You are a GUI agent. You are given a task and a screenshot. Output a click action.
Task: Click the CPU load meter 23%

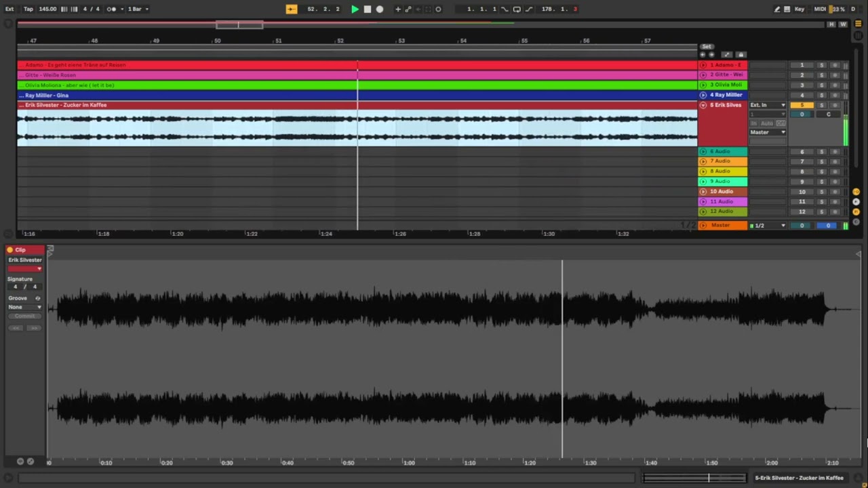[x=838, y=9]
